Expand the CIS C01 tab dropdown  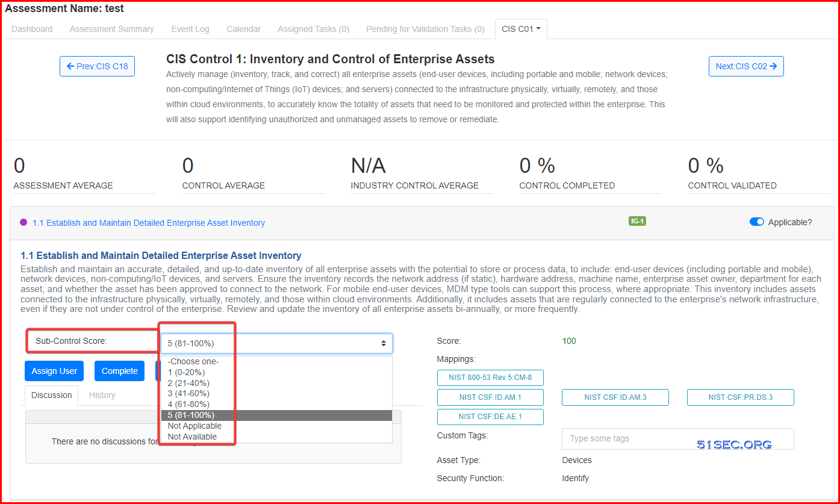521,29
